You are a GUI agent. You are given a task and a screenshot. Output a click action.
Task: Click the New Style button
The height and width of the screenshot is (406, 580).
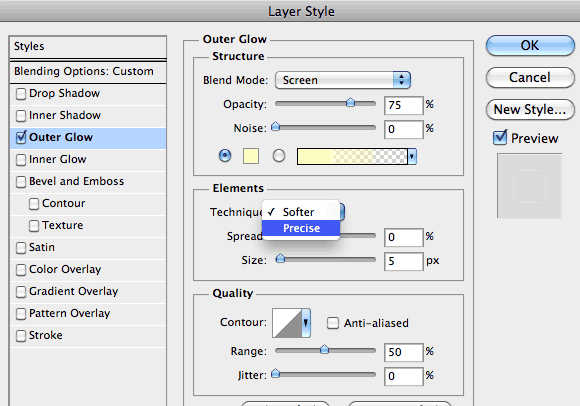tap(530, 109)
